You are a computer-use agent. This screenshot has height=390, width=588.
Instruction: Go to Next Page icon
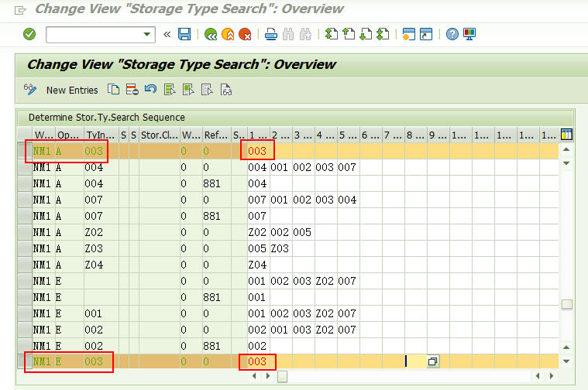366,35
